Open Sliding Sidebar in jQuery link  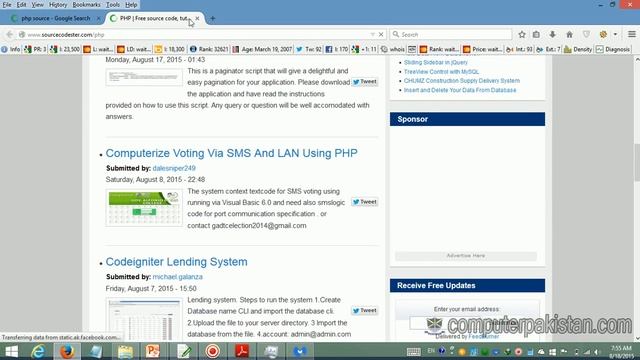coord(436,62)
